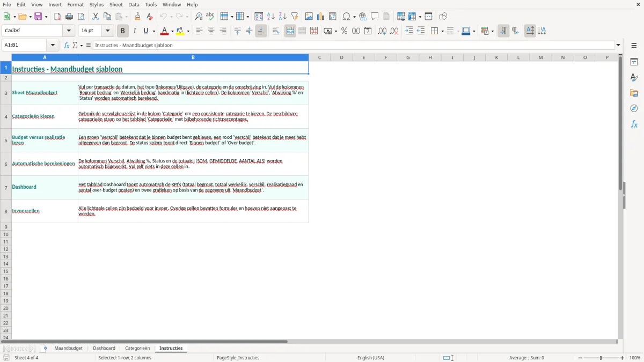
Task: Open sidebar Gallery icon
Action: pos(634,93)
